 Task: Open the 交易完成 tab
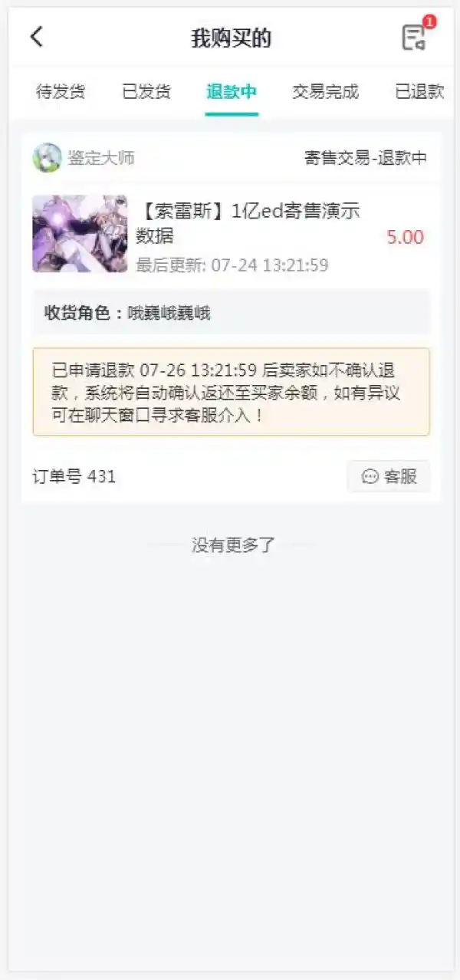pyautogui.click(x=326, y=92)
